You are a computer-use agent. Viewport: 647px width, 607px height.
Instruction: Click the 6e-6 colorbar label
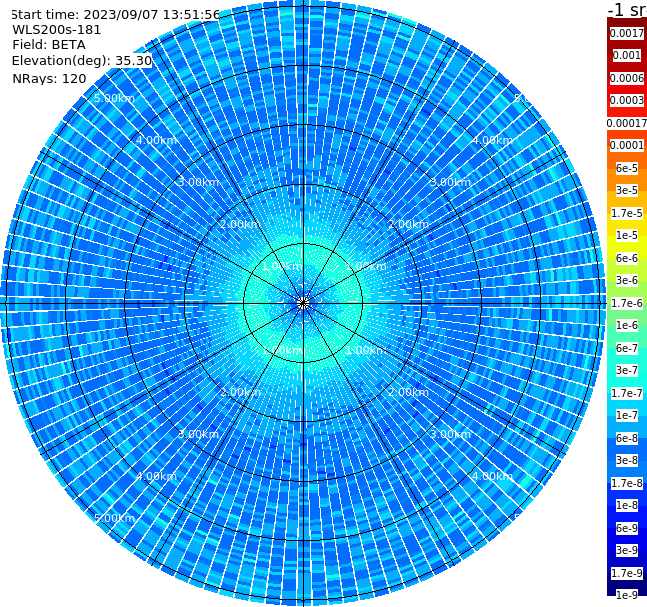pos(627,258)
